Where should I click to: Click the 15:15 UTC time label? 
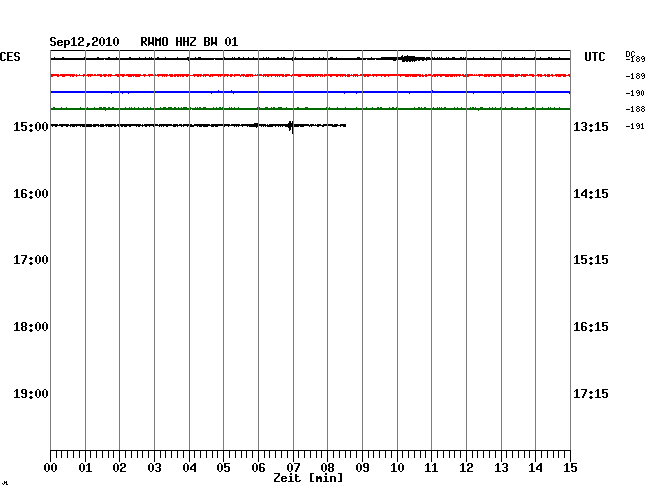tap(591, 260)
